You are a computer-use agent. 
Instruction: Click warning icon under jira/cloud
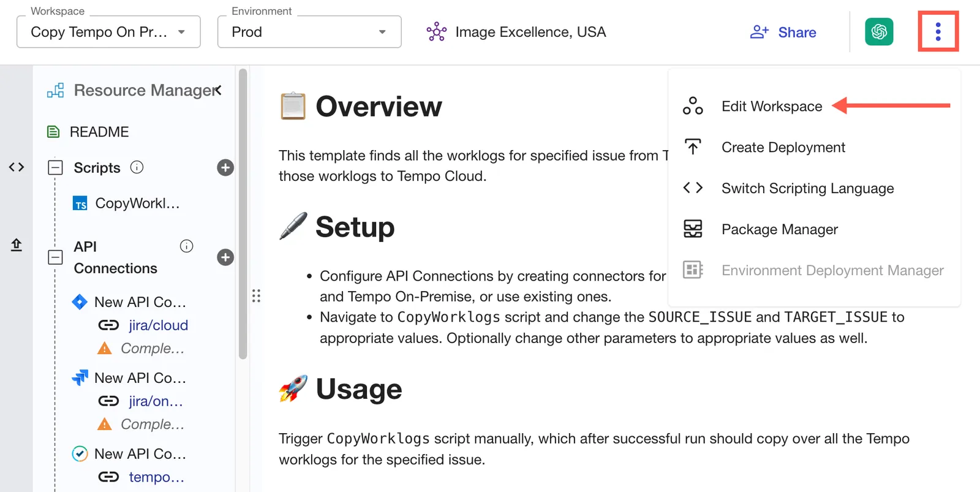(105, 349)
